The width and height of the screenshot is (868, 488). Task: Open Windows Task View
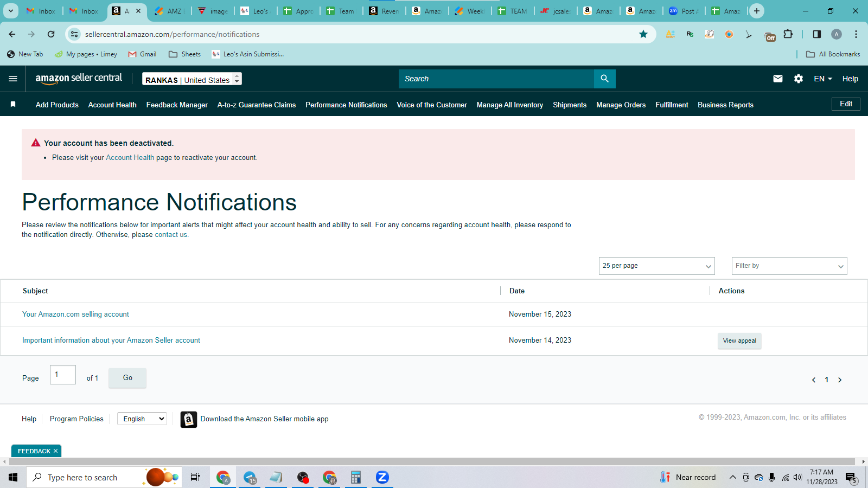point(195,477)
